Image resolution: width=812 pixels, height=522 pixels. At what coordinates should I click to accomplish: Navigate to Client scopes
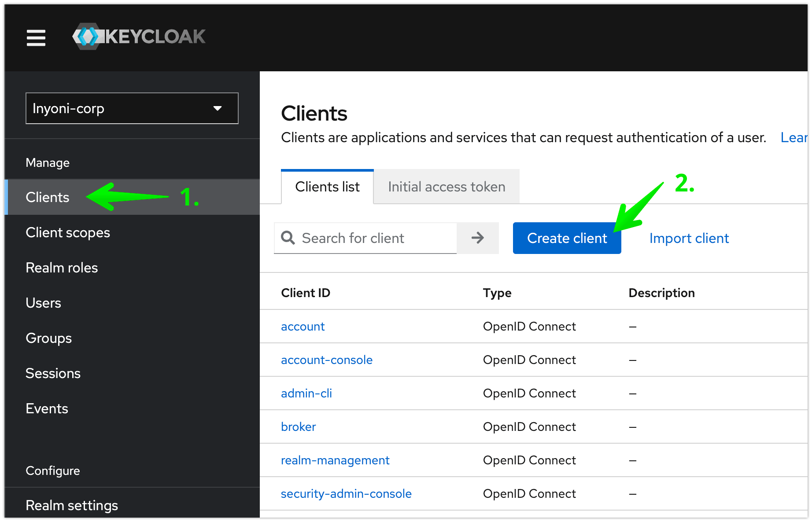click(x=68, y=232)
